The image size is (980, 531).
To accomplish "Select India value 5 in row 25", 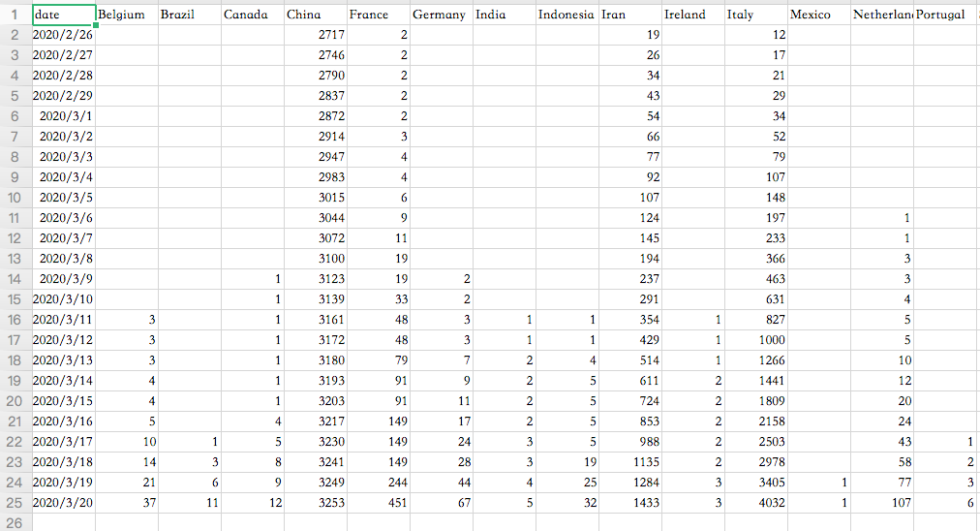I will pos(505,503).
